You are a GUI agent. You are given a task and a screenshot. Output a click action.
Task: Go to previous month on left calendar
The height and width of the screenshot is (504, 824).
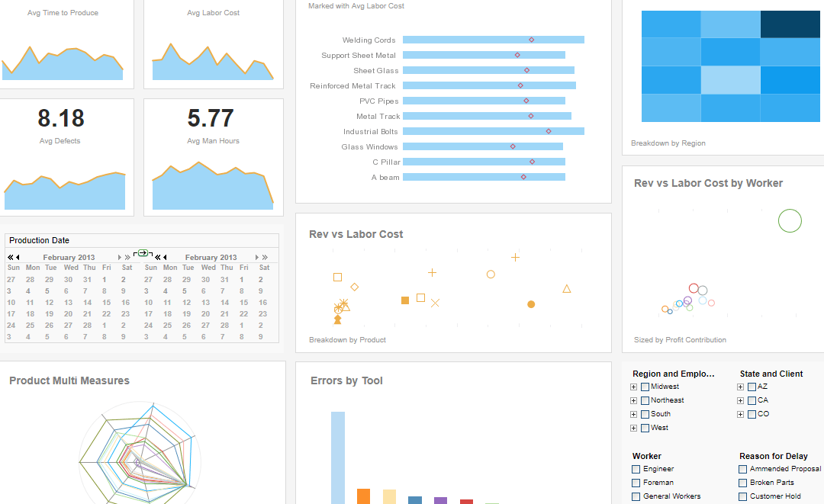pyautogui.click(x=19, y=257)
